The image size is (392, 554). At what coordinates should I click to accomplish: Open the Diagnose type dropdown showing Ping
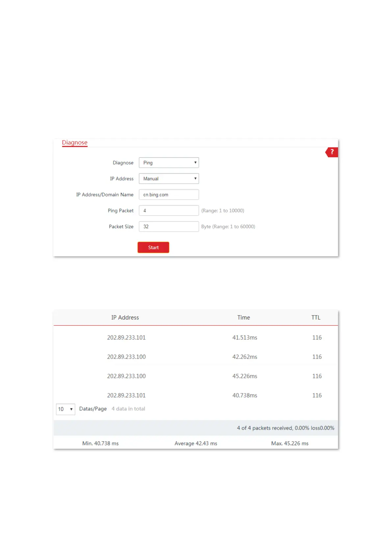(169, 163)
